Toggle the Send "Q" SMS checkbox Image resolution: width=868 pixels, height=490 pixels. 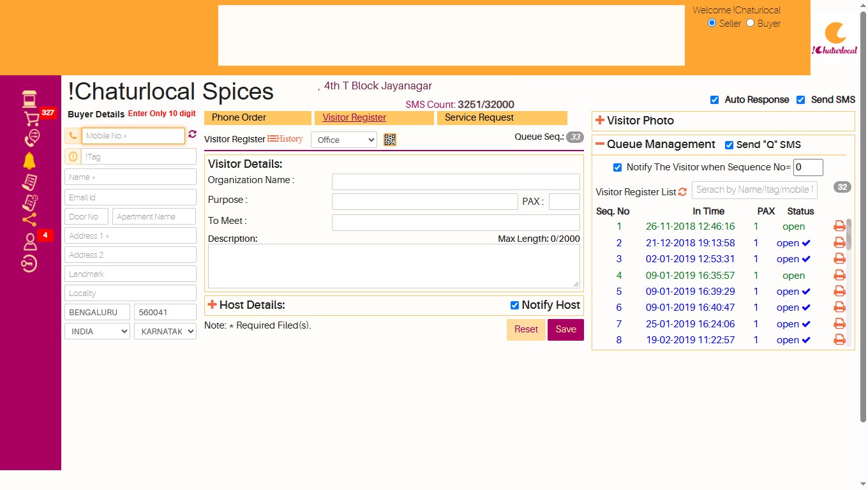pos(729,145)
